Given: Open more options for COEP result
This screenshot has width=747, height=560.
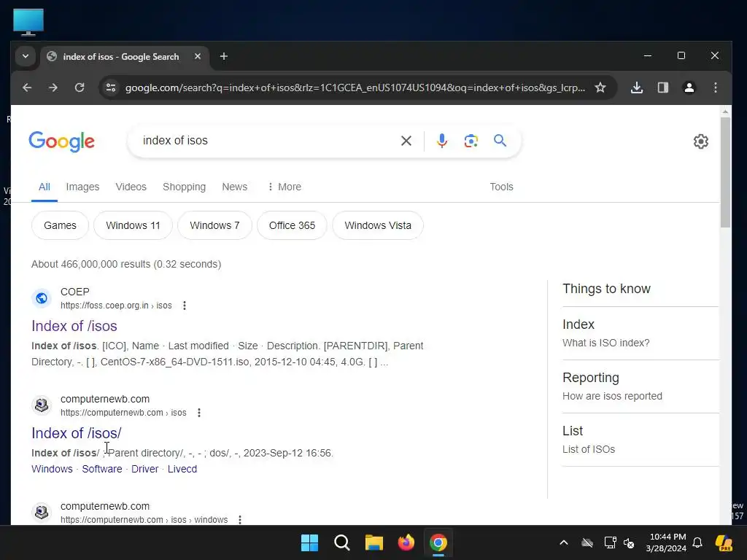Looking at the screenshot, I should pyautogui.click(x=185, y=306).
